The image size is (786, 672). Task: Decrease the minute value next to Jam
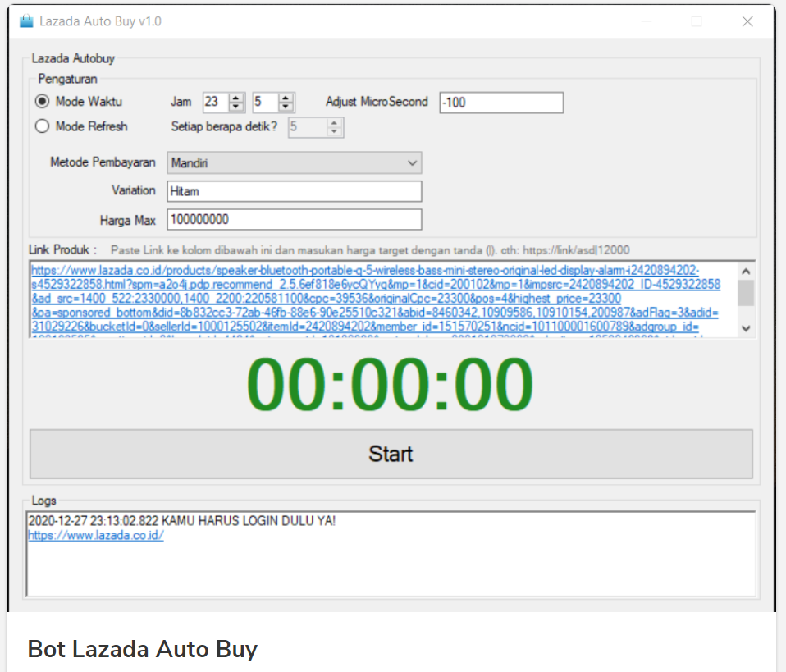pyautogui.click(x=286, y=107)
